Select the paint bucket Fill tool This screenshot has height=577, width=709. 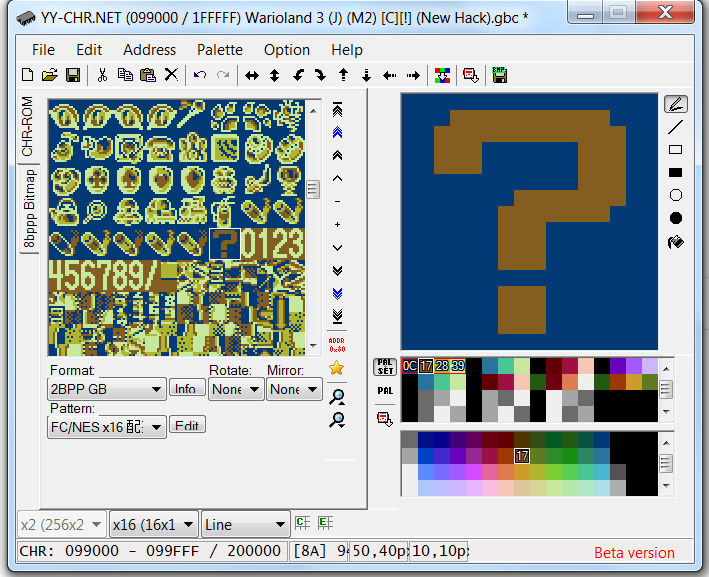pyautogui.click(x=676, y=242)
